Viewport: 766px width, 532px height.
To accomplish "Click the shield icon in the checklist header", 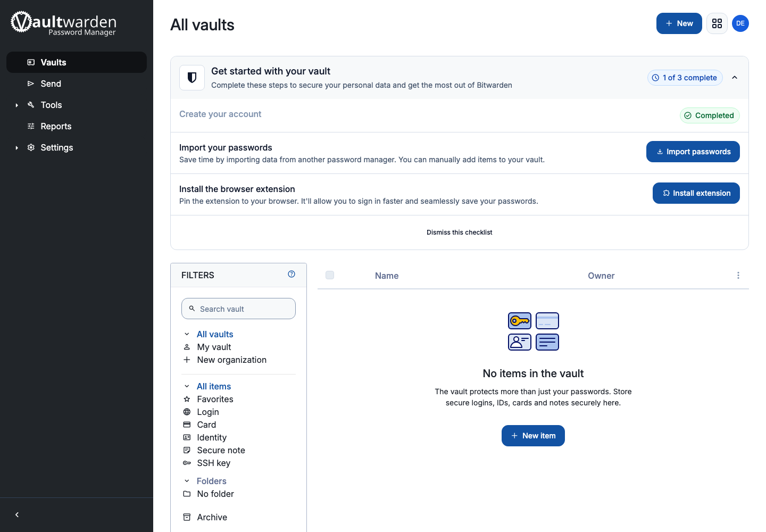I will tap(192, 78).
